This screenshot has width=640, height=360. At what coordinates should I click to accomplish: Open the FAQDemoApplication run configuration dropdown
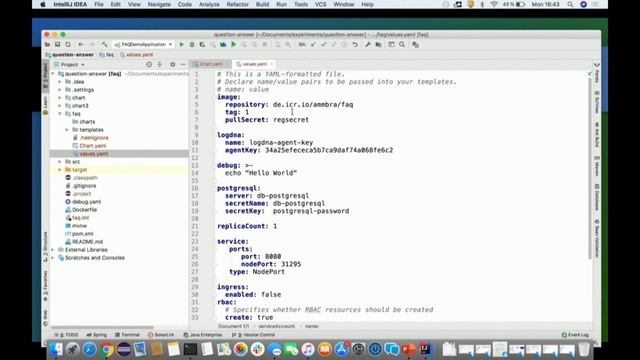pos(143,44)
